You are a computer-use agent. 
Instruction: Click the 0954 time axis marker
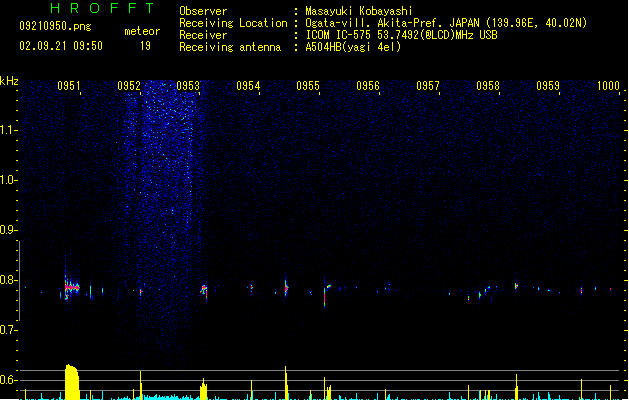tap(248, 86)
